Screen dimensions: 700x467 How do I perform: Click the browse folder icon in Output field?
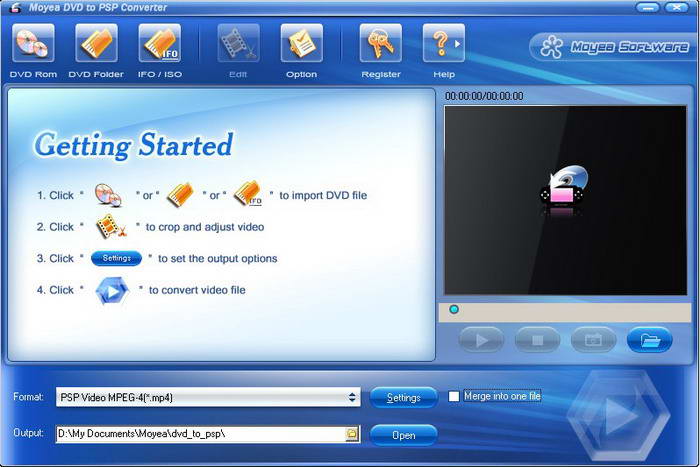(x=352, y=434)
